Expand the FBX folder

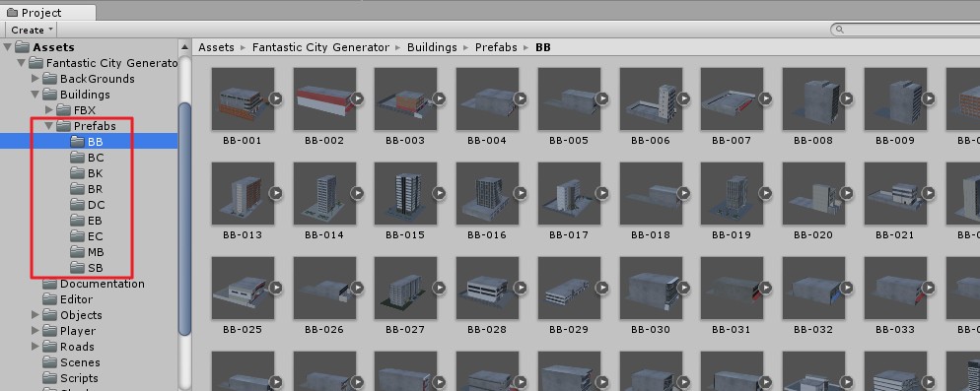coord(48,110)
